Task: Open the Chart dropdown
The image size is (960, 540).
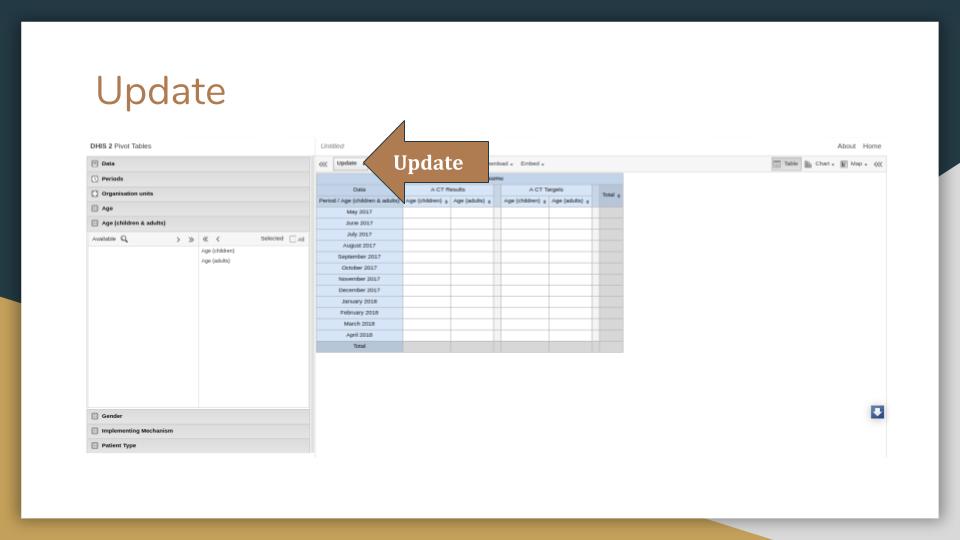Action: pos(820,164)
